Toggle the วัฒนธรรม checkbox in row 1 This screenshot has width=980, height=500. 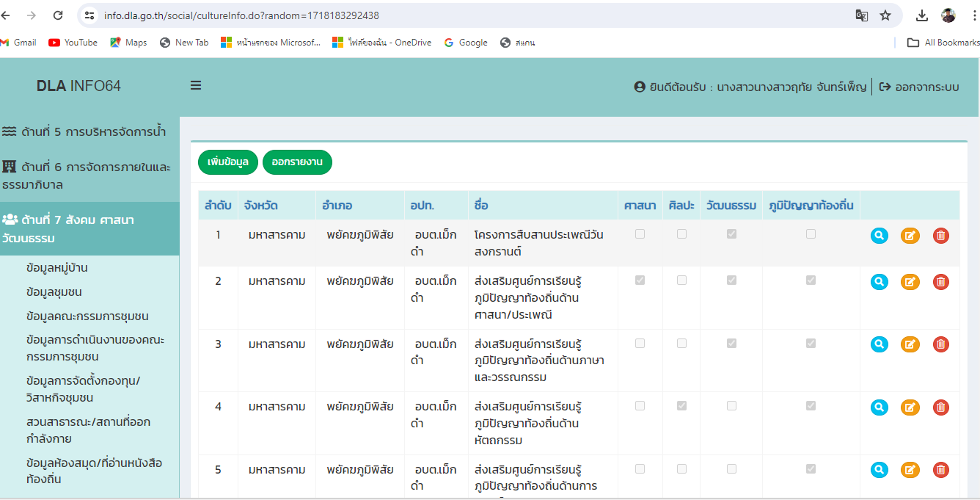click(731, 234)
